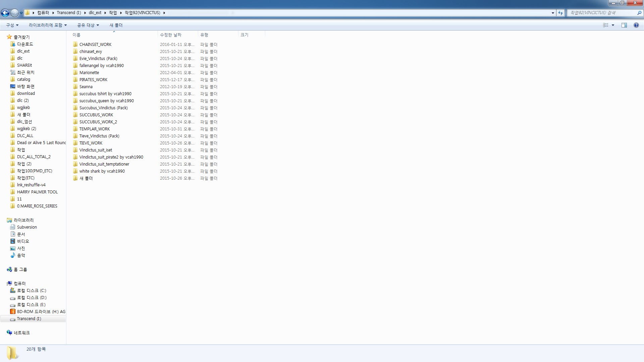
Task: Open the 공유 대상 share menu
Action: 88,25
